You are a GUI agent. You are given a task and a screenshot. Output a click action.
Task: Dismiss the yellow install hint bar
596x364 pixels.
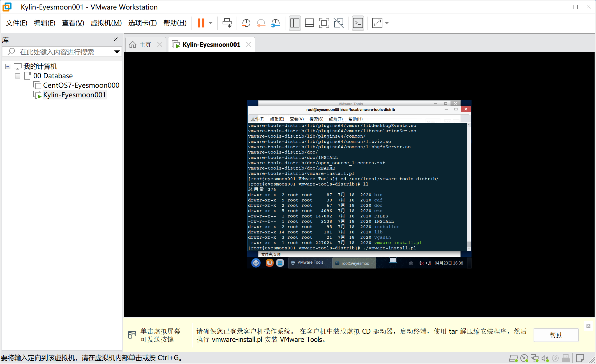click(588, 326)
